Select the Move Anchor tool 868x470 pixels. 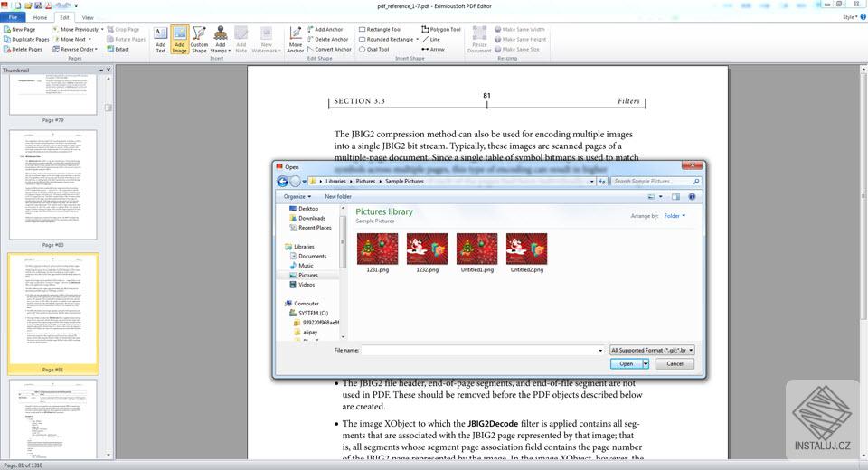click(x=296, y=40)
